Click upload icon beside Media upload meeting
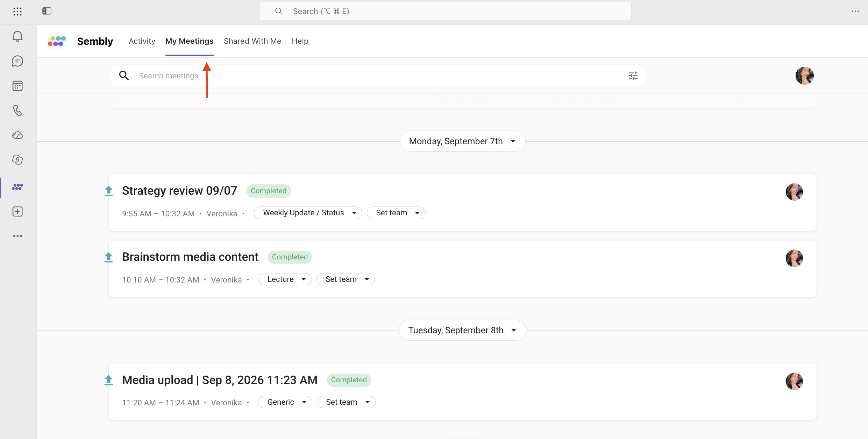The width and height of the screenshot is (868, 439). pyautogui.click(x=109, y=380)
